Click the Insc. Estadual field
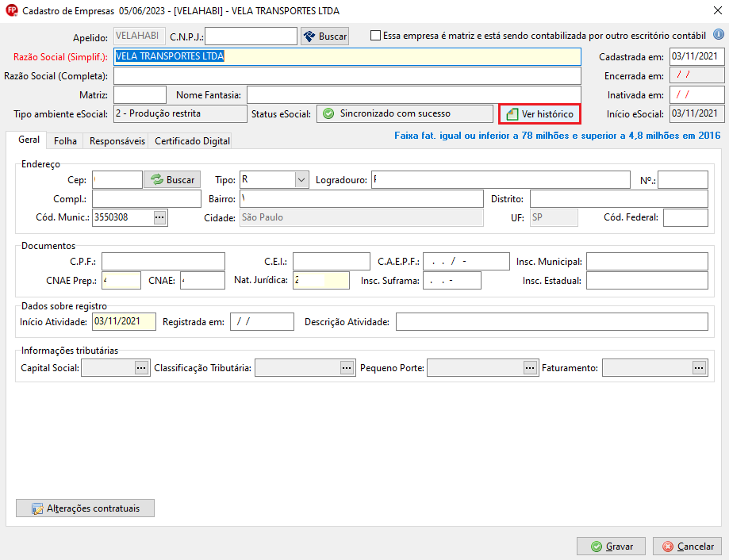 (x=647, y=280)
